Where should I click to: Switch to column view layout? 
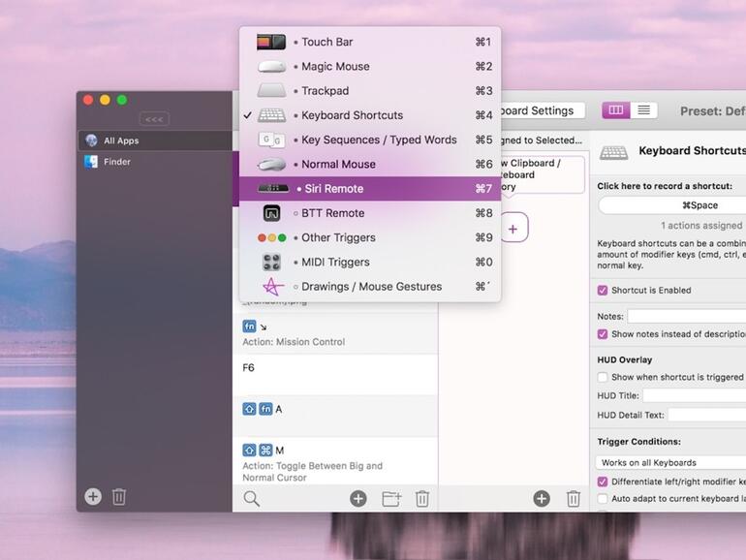pos(616,110)
